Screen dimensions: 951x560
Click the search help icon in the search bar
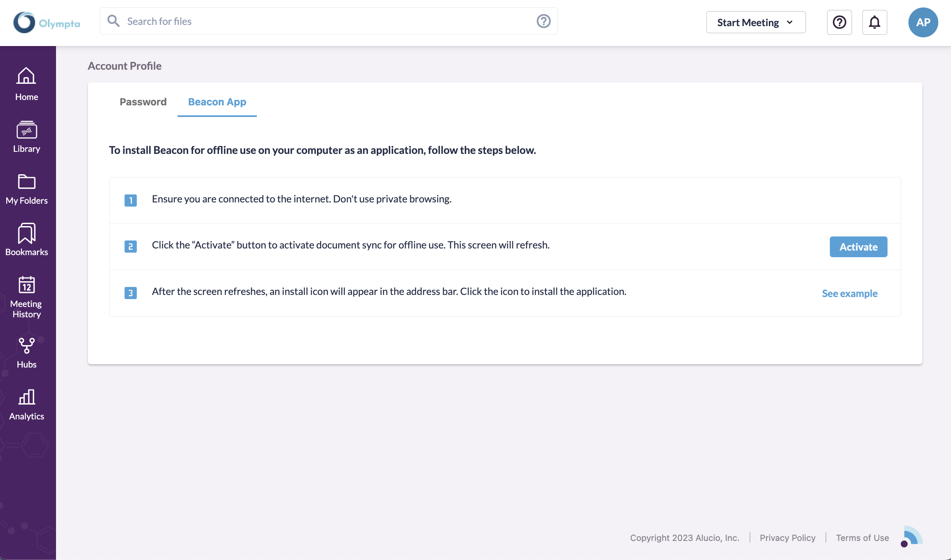[544, 21]
